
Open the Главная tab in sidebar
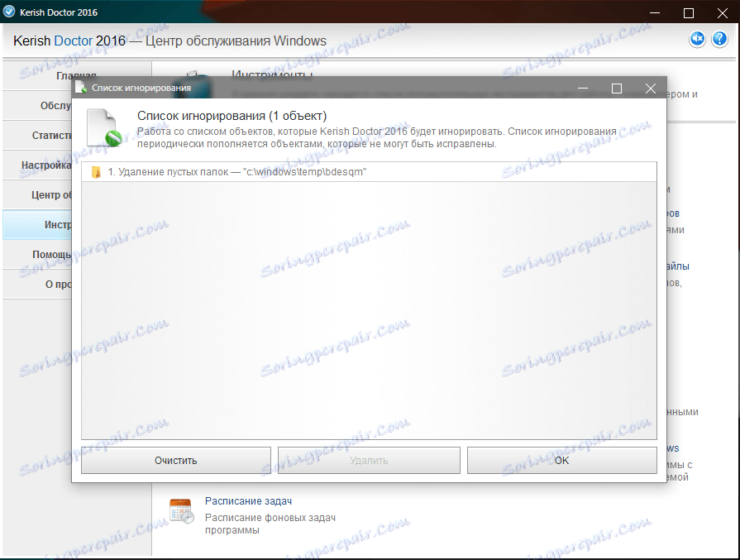pos(76,75)
